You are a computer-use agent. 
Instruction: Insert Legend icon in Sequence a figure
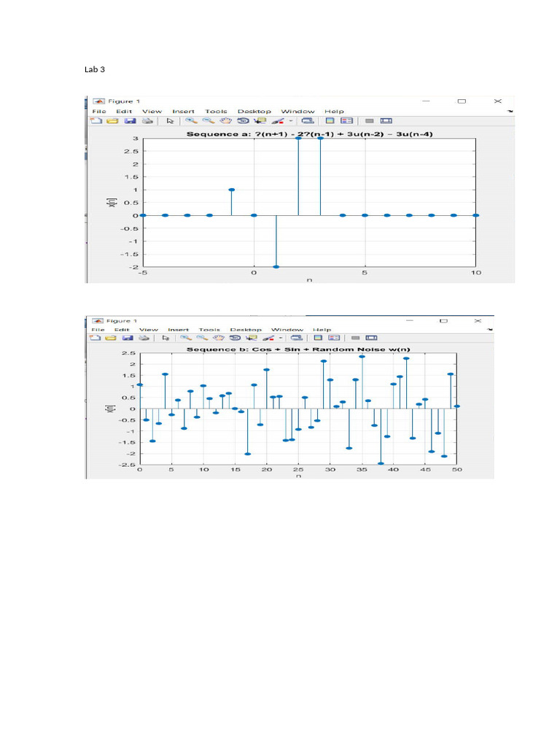tap(346, 121)
